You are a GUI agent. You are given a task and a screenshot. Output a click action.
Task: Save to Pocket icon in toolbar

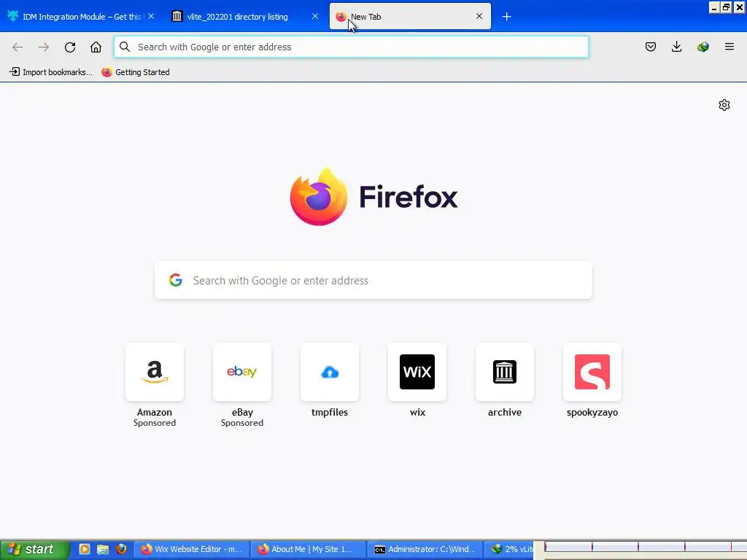coord(650,47)
